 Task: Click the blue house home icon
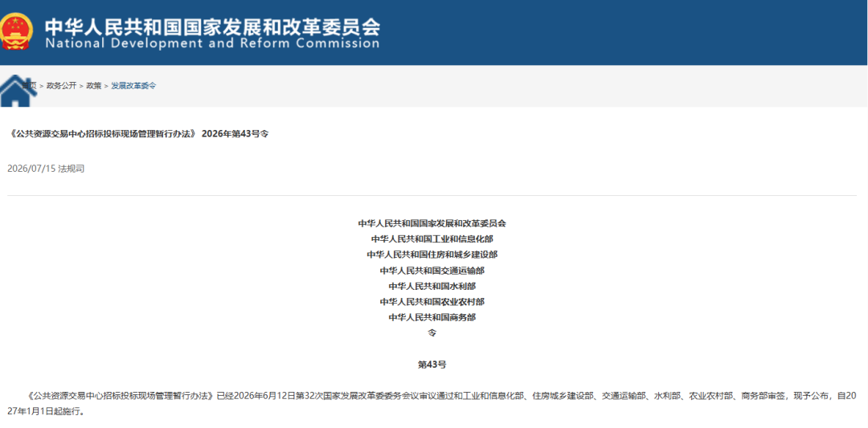coord(18,90)
